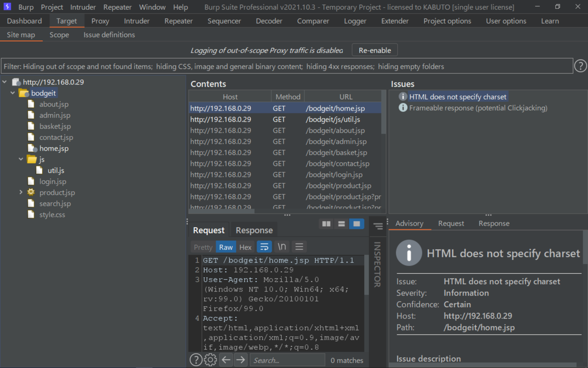Select the Frameable response issue
The width and height of the screenshot is (588, 368).
point(478,108)
